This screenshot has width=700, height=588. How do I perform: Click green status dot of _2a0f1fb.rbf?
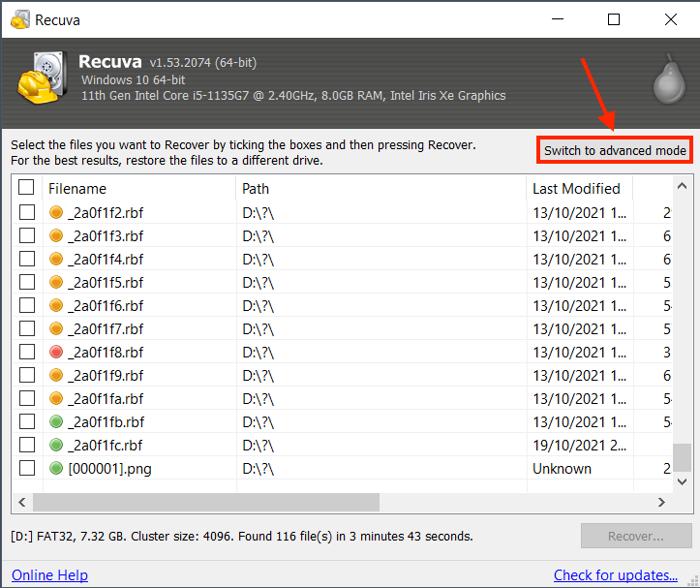pyautogui.click(x=56, y=421)
